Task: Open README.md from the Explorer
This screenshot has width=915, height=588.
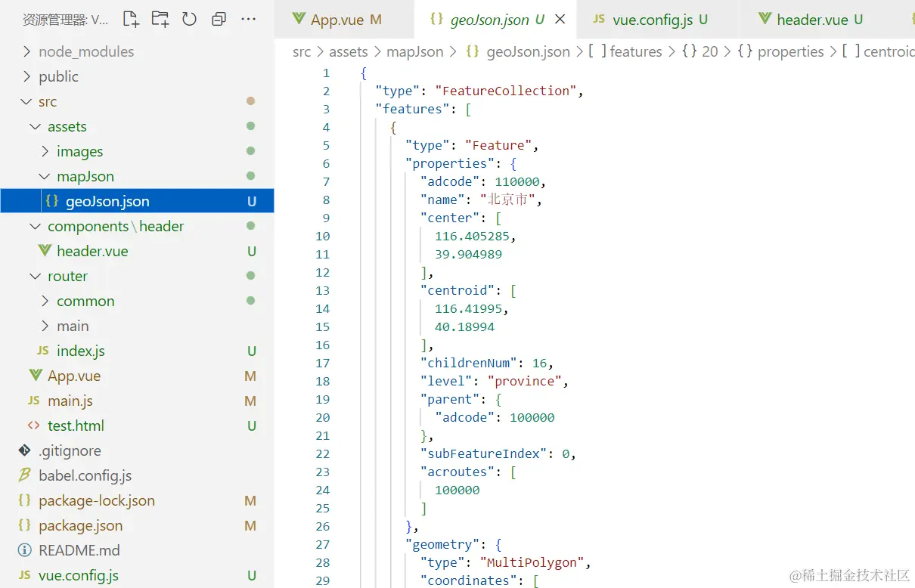Action: point(79,550)
